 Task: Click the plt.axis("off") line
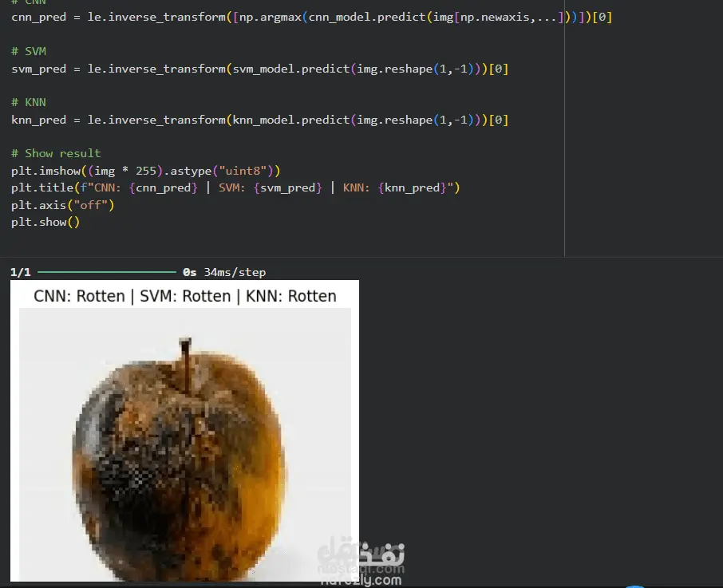tap(63, 205)
